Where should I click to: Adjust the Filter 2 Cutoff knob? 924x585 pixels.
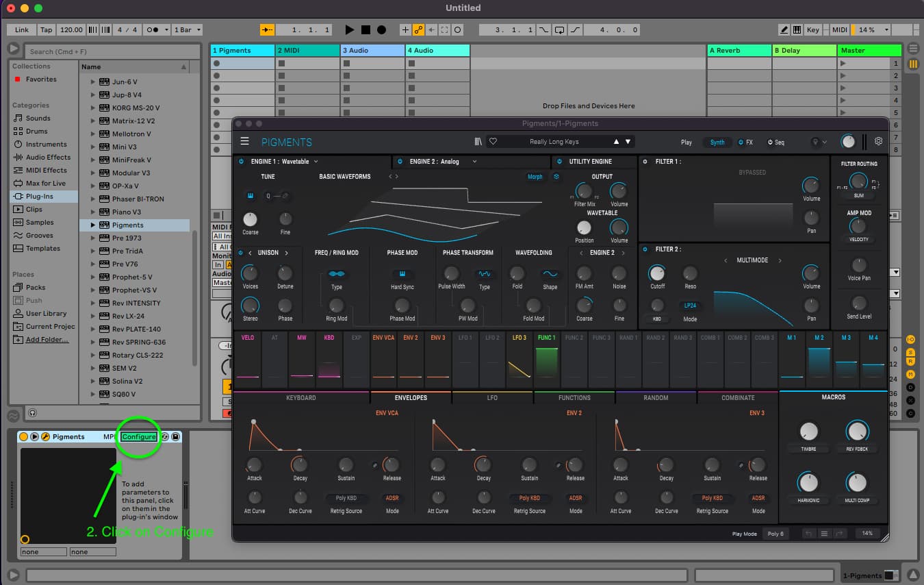(x=657, y=273)
